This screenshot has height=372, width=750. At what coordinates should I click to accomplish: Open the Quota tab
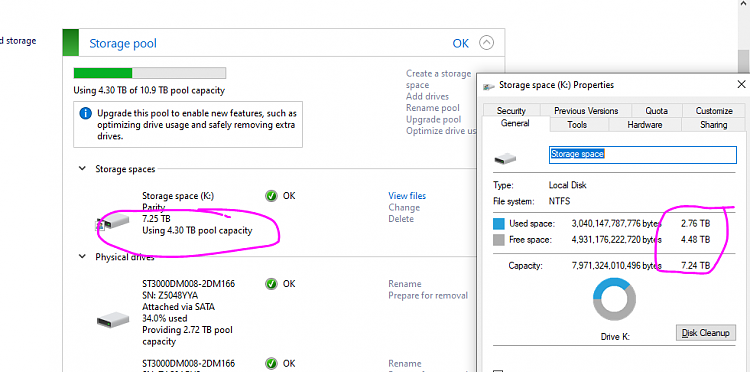tap(656, 110)
